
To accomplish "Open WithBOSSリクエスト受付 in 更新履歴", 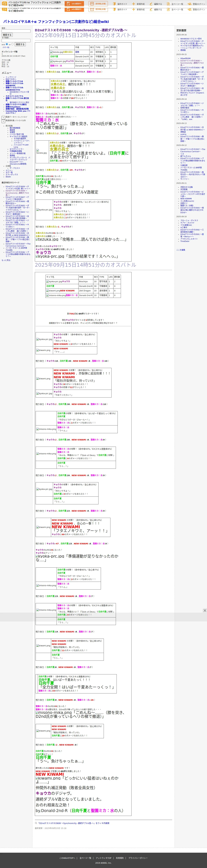I will [x=191, y=39].
